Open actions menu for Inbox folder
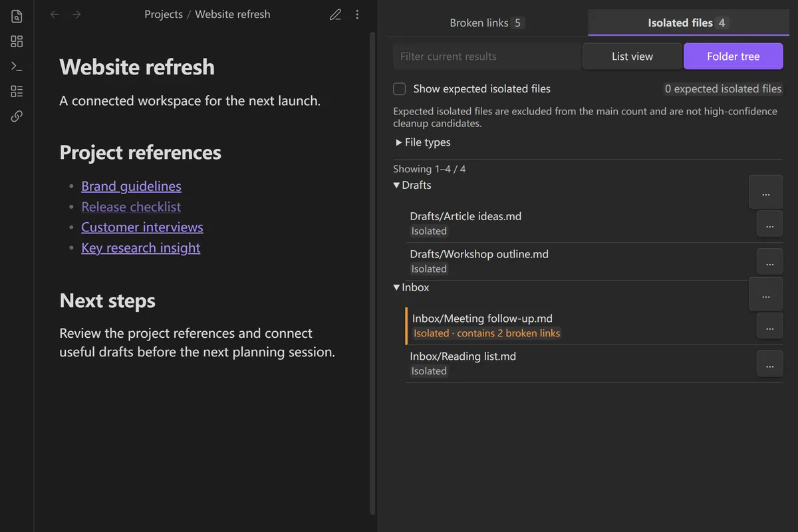 [765, 295]
